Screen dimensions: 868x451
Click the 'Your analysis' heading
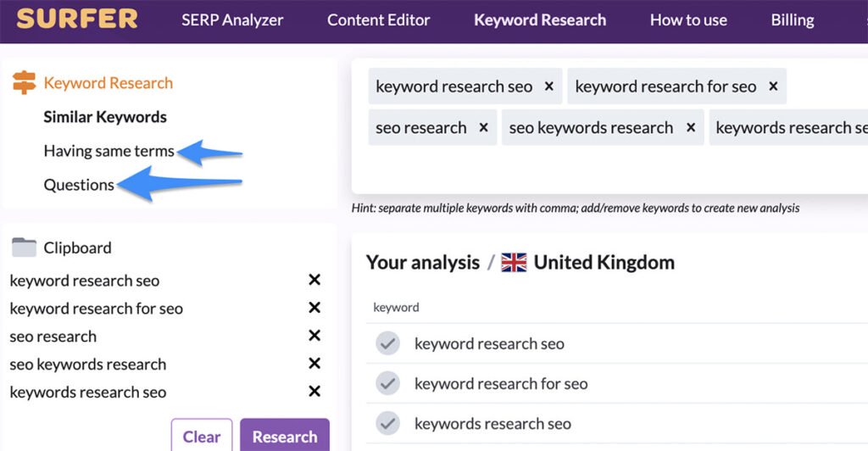point(423,262)
